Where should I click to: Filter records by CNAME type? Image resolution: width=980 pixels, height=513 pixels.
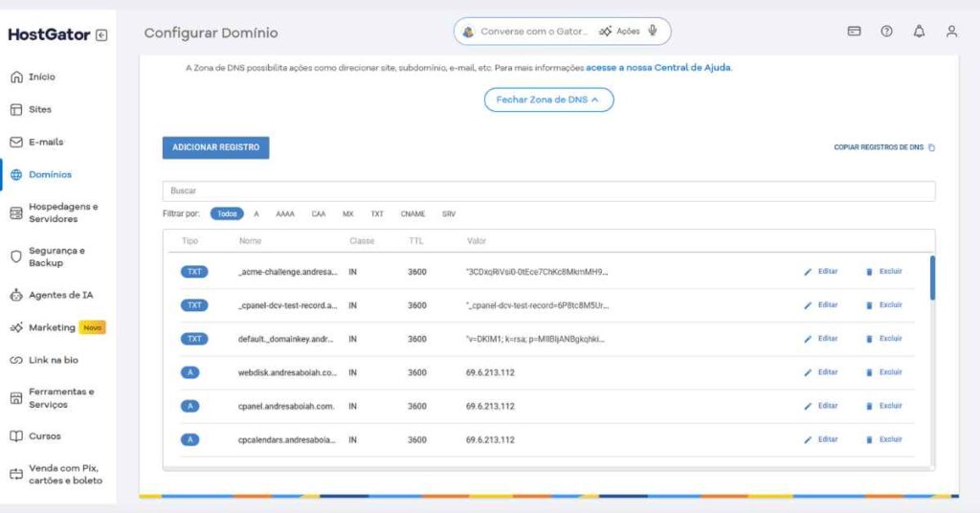[x=412, y=213]
